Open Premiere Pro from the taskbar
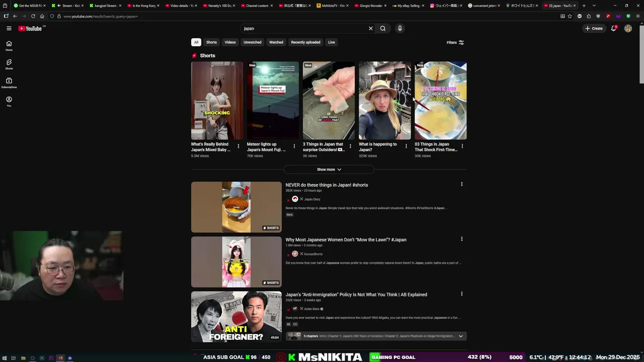The height and width of the screenshot is (362, 644). pyautogui.click(x=51, y=358)
